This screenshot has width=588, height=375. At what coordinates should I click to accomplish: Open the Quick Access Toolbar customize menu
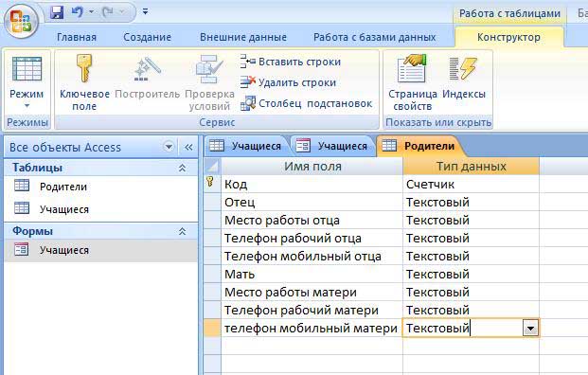click(x=145, y=12)
